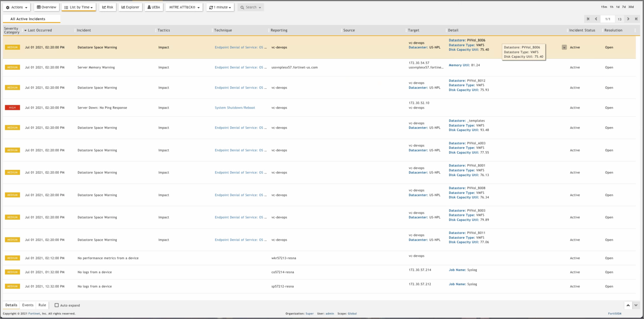Image resolution: width=644 pixels, height=319 pixels.
Task: Set the time range to 7d
Action: (x=624, y=7)
